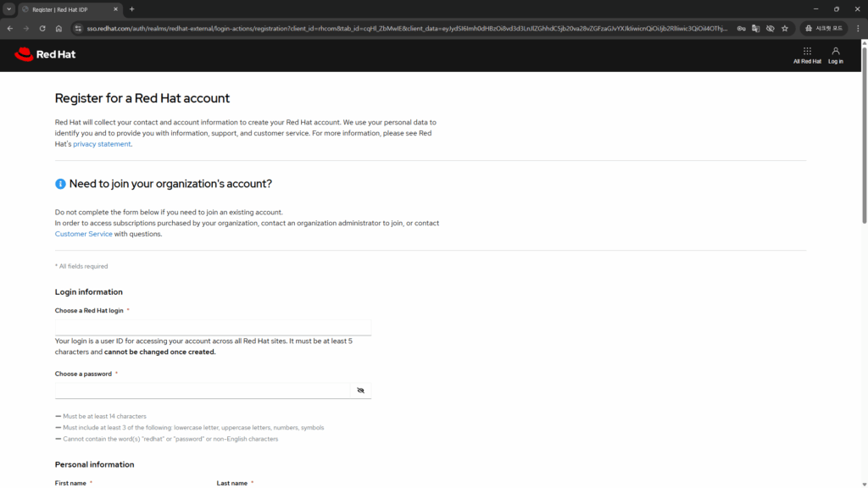Toggle password visibility eye icon
Image resolution: width=868 pixels, height=488 pixels.
tap(360, 391)
